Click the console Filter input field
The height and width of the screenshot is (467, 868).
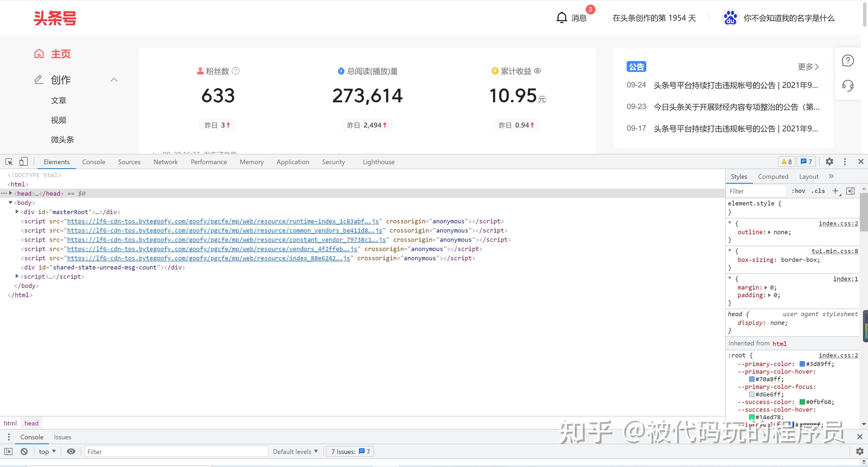[175, 452]
